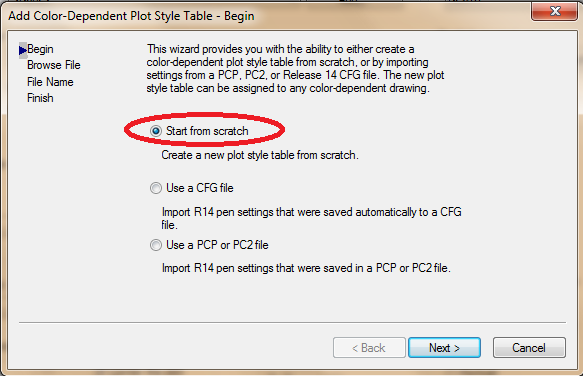Close the dialog with the red X

click(x=555, y=11)
